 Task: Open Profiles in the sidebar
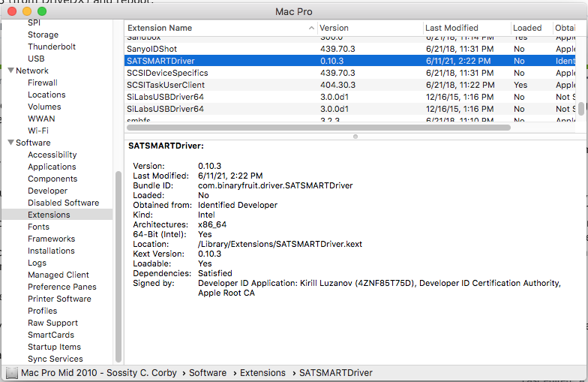point(42,311)
